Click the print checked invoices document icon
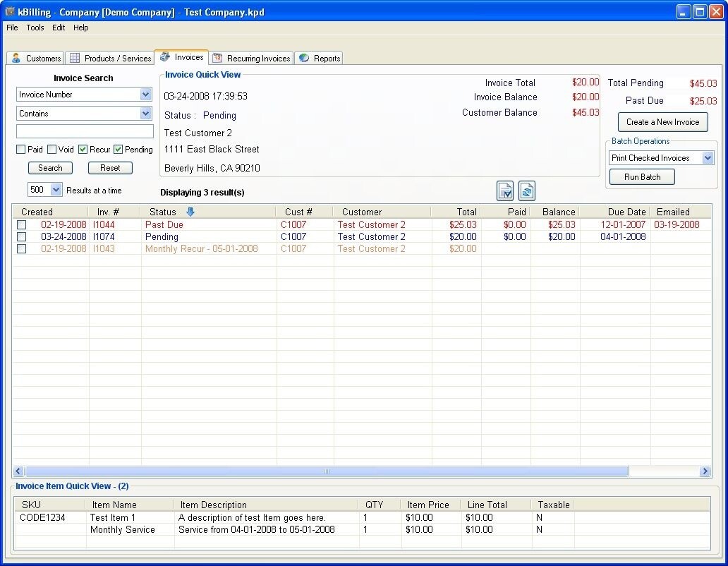 504,191
